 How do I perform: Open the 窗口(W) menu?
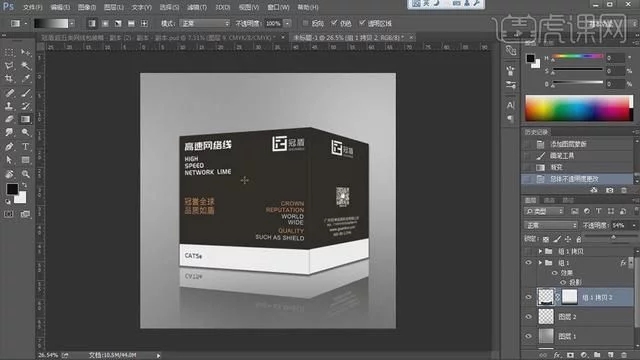click(x=278, y=7)
